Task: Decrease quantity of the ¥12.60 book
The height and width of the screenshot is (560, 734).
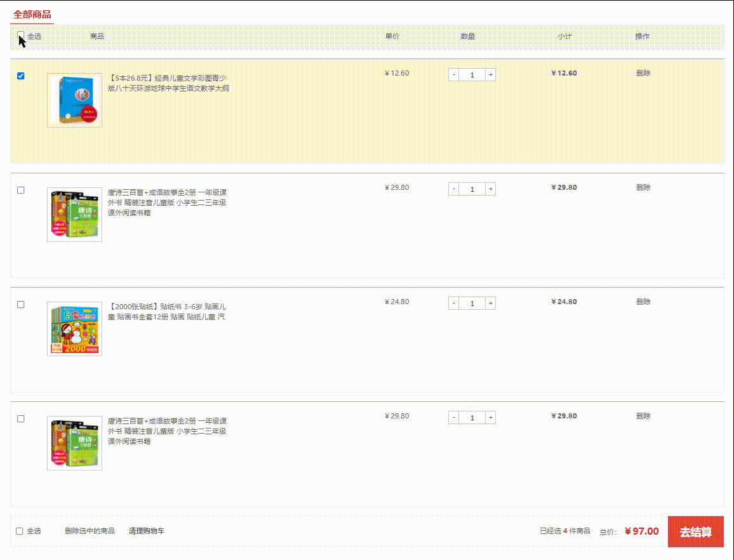Action: pos(453,75)
